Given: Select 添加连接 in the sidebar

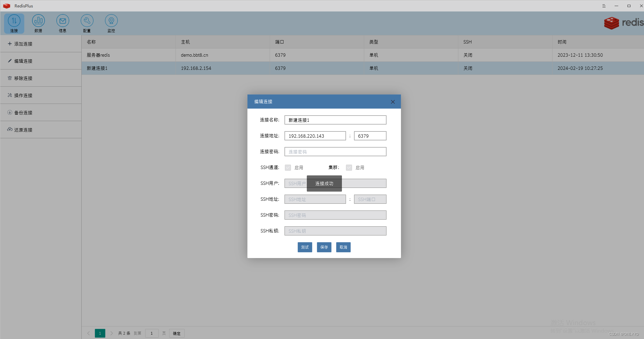Looking at the screenshot, I should pos(23,44).
